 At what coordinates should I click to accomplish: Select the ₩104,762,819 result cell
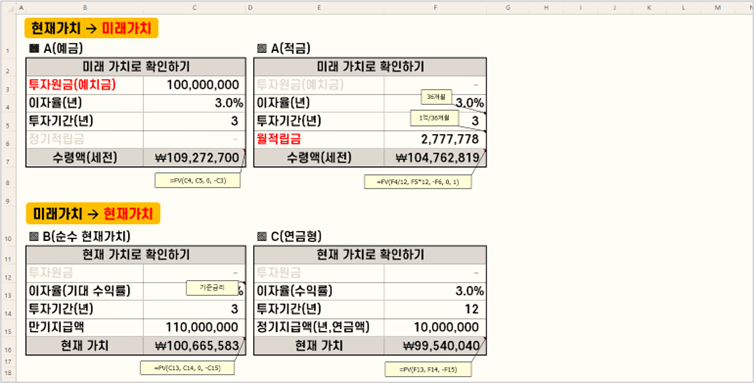pos(435,157)
